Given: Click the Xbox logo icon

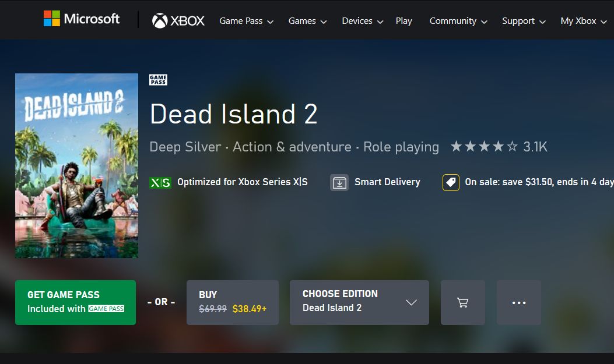Looking at the screenshot, I should pyautogui.click(x=160, y=21).
